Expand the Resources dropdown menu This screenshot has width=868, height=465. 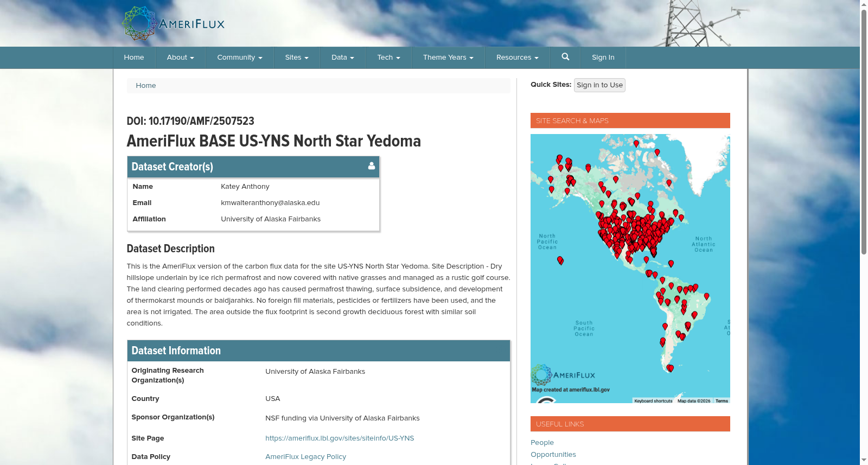(x=518, y=58)
